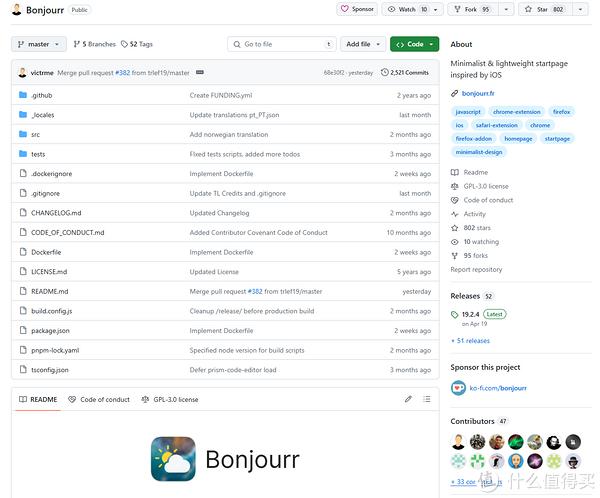Filter by the safari-extension topic tag
This screenshot has height=498, width=600.
click(x=496, y=125)
